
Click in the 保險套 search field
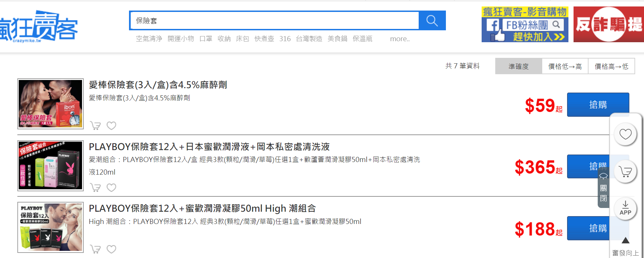[274, 21]
